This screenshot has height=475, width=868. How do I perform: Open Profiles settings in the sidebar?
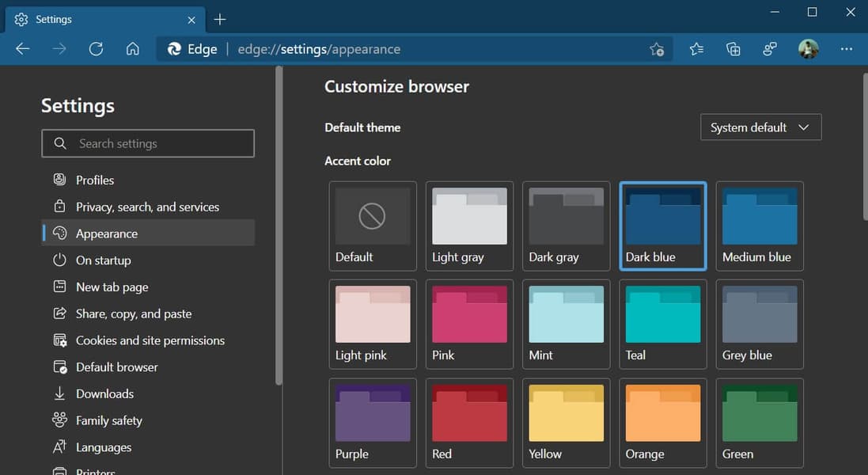point(95,180)
